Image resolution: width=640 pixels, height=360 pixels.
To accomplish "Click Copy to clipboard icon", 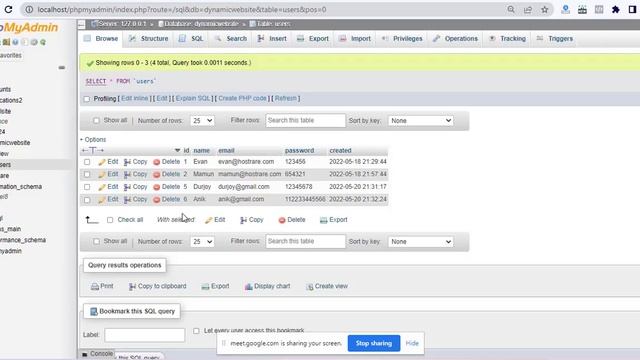I will click(132, 287).
